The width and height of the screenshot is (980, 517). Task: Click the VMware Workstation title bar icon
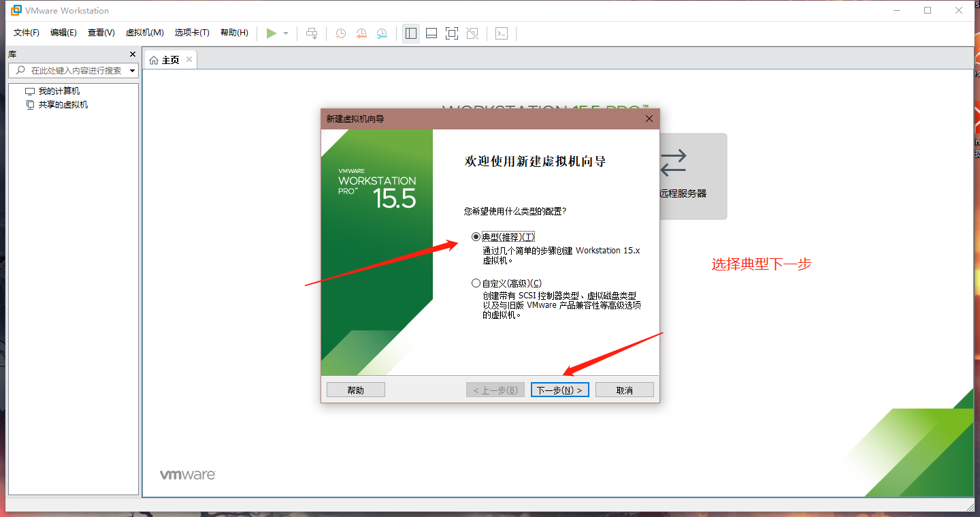pos(16,10)
